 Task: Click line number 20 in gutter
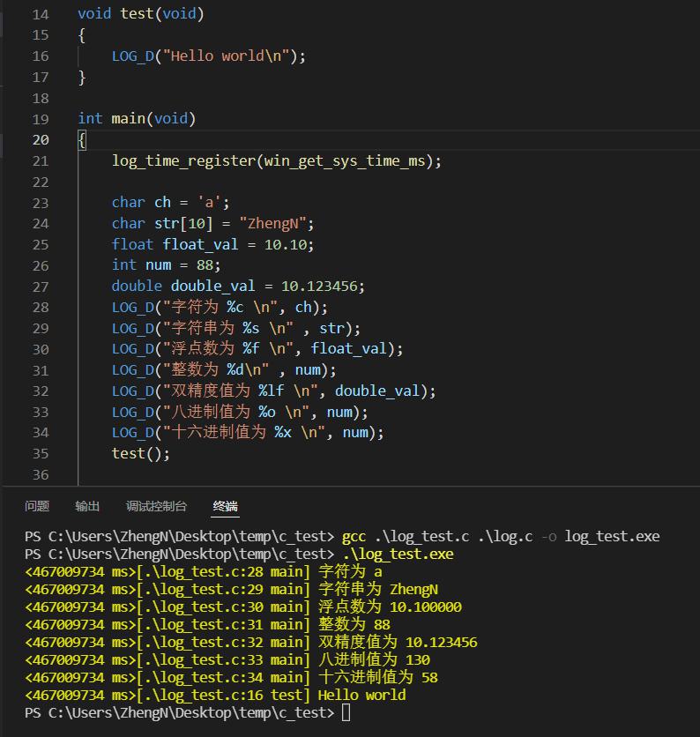[x=41, y=140]
